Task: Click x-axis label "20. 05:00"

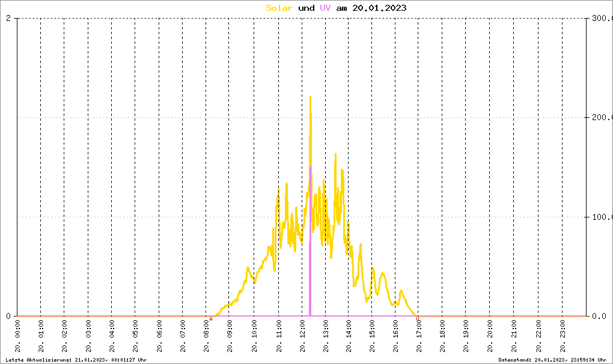Action: pos(135,336)
